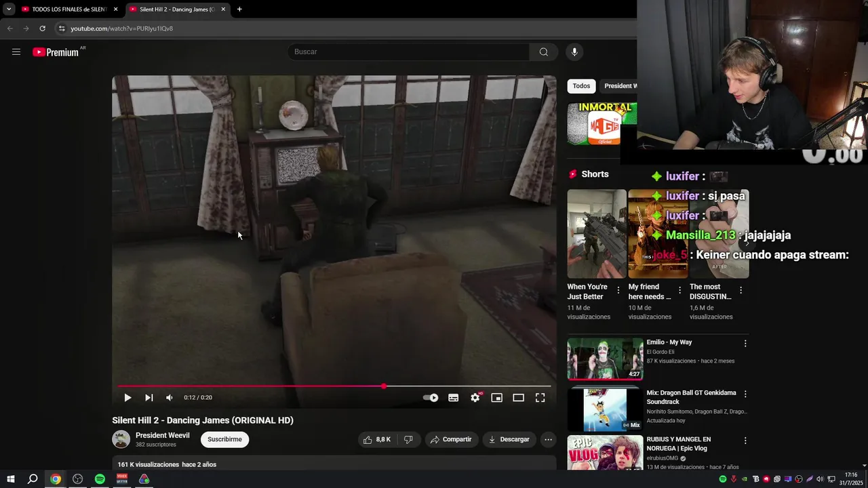This screenshot has height=488, width=868.
Task: Open a new browser tab
Action: click(239, 9)
